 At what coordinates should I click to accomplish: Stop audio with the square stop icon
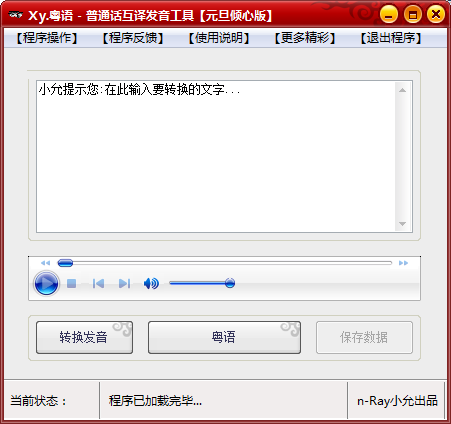tap(71, 284)
